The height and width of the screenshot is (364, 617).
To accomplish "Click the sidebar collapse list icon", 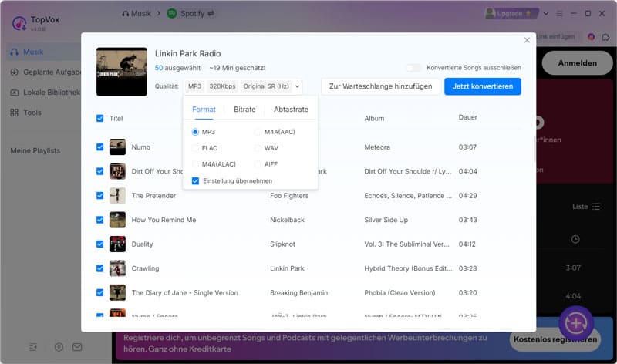I will [33, 347].
